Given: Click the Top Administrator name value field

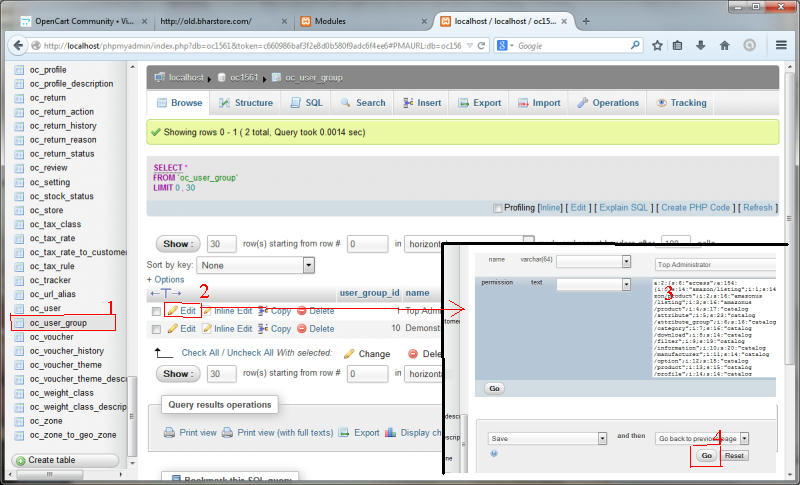Looking at the screenshot, I should 715,265.
